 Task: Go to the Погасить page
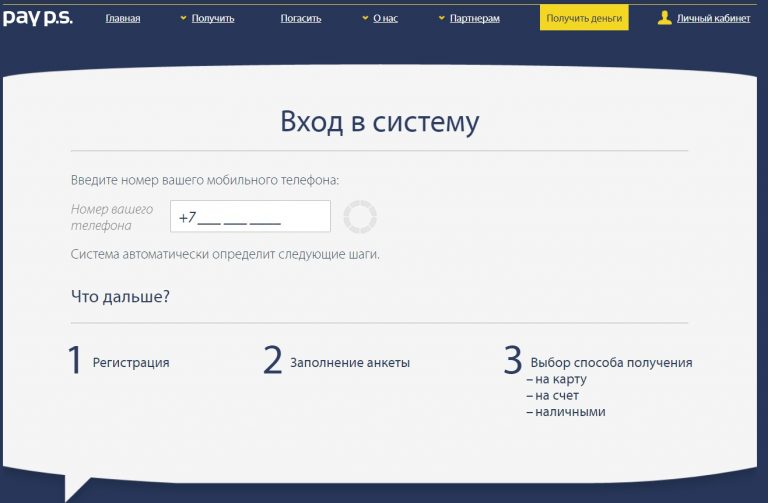[301, 19]
